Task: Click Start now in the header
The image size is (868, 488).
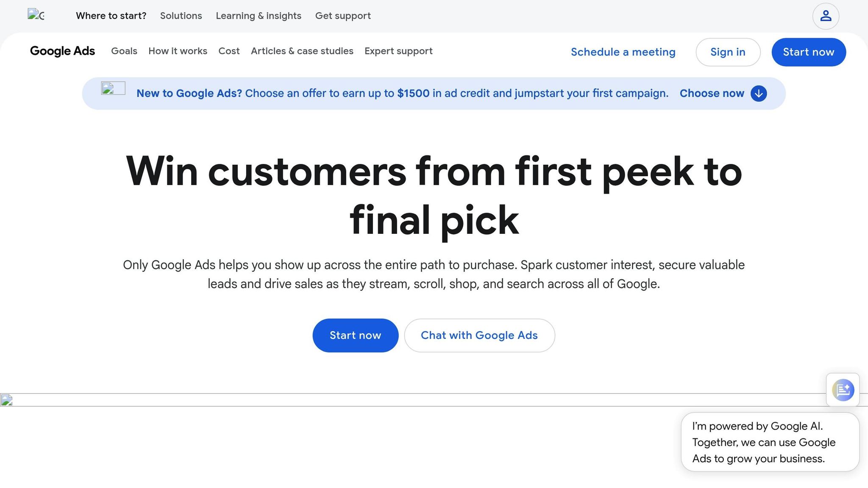Action: [808, 52]
